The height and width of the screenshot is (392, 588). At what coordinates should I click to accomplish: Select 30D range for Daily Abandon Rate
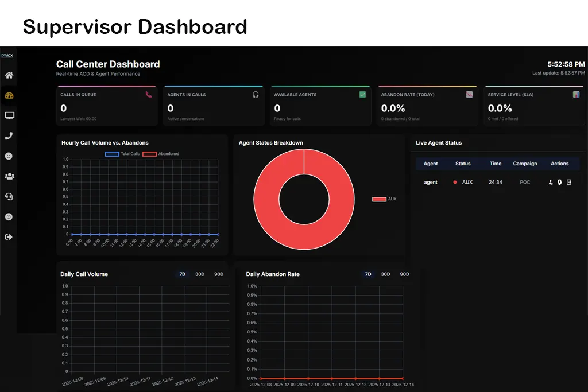(386, 274)
